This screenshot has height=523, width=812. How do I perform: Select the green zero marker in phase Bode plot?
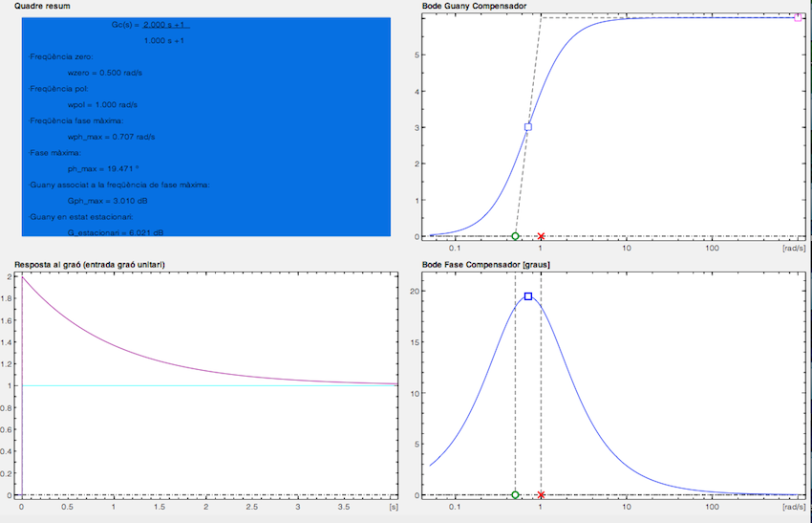pos(515,494)
